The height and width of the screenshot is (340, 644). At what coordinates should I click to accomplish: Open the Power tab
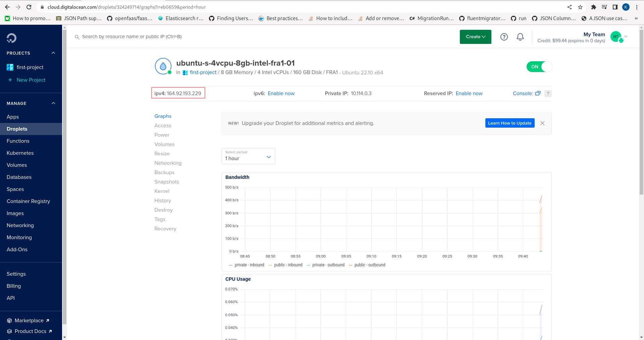point(162,135)
